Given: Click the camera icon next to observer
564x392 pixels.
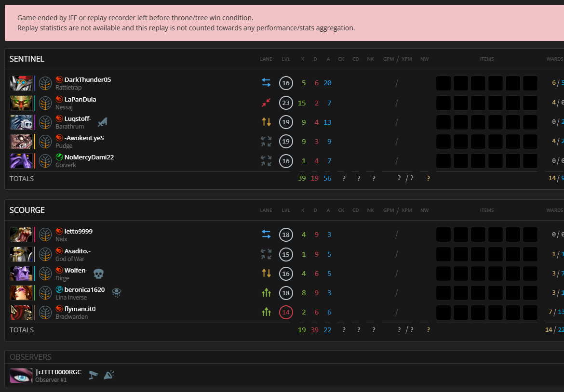Looking at the screenshot, I should coord(93,375).
